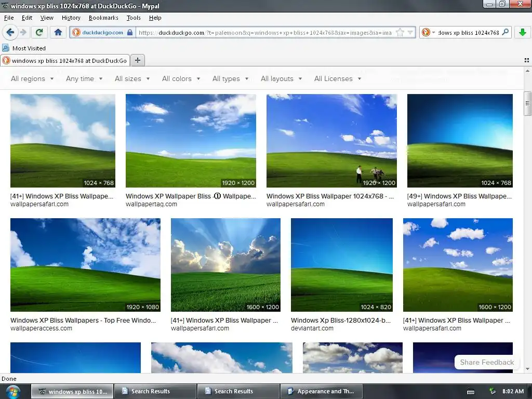This screenshot has height=399, width=532.
Task: Open the Edit menu
Action: click(27, 18)
